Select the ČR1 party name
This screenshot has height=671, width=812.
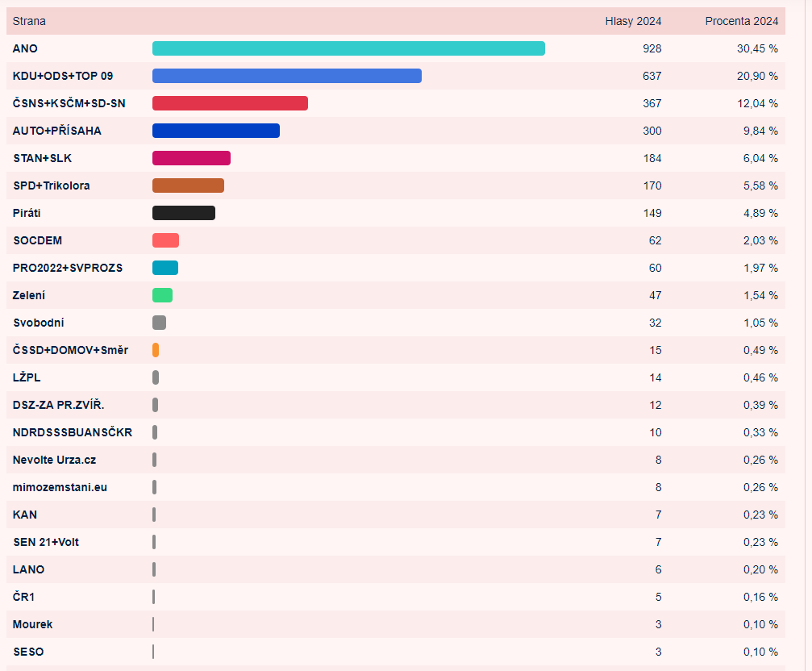24,598
